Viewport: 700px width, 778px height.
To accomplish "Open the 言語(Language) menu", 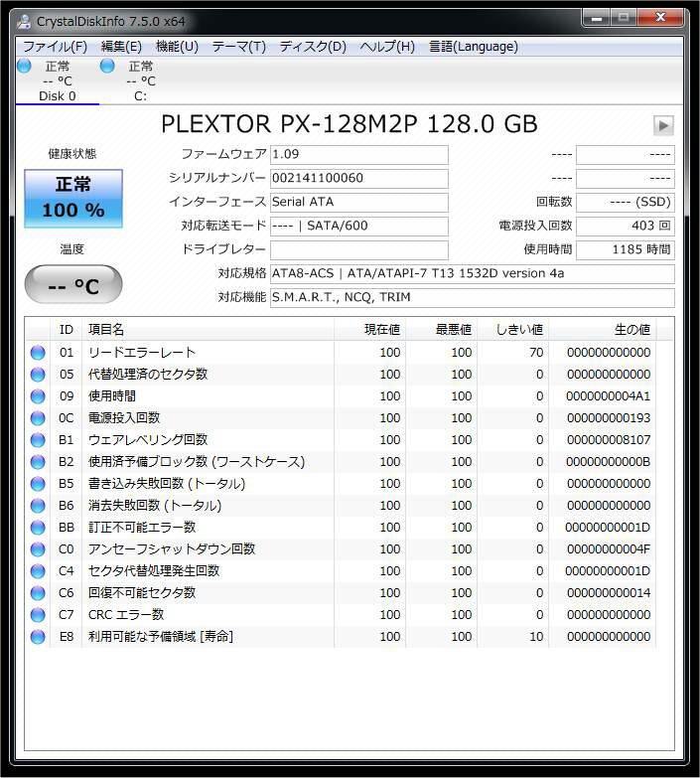I will (474, 47).
